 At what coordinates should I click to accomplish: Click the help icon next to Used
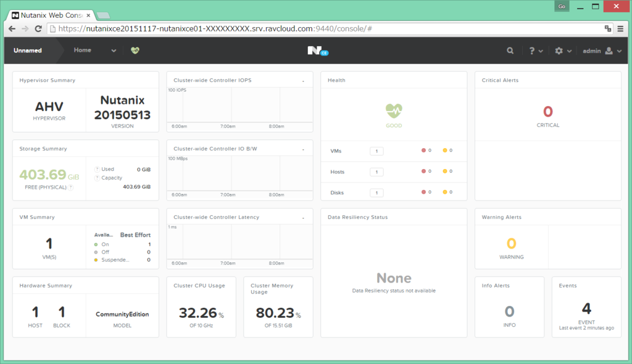click(x=97, y=169)
